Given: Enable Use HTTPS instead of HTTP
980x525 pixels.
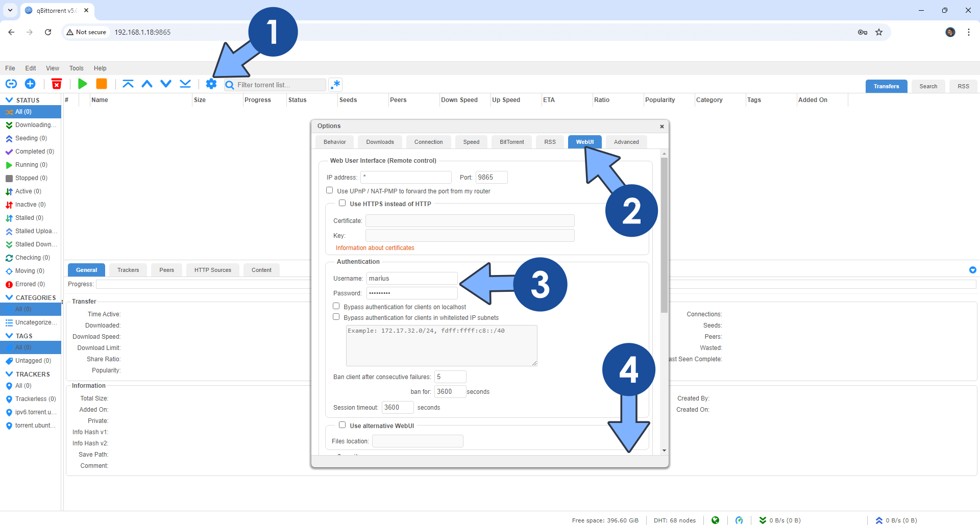Looking at the screenshot, I should [342, 203].
